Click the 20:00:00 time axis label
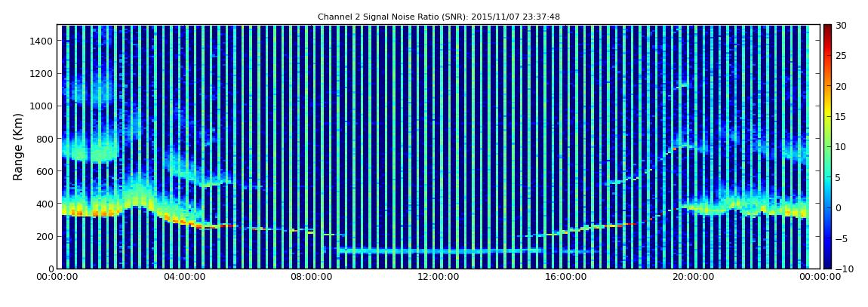The height and width of the screenshot is (307, 868). pyautogui.click(x=693, y=277)
